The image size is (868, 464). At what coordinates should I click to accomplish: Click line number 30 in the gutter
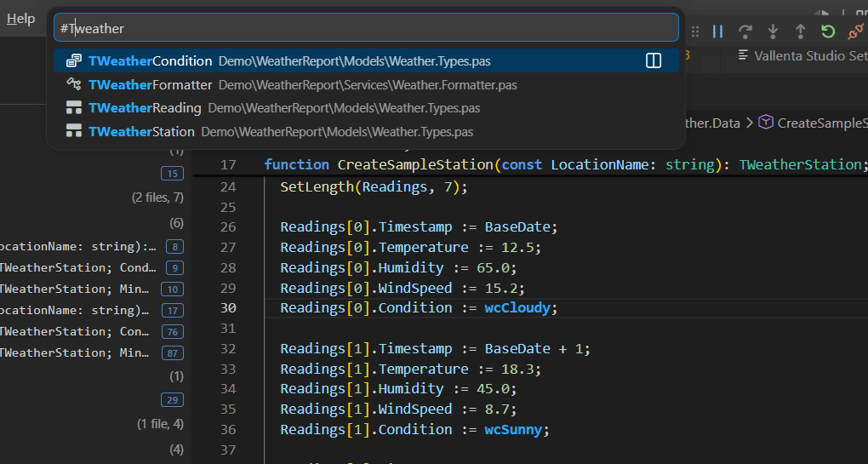(228, 308)
